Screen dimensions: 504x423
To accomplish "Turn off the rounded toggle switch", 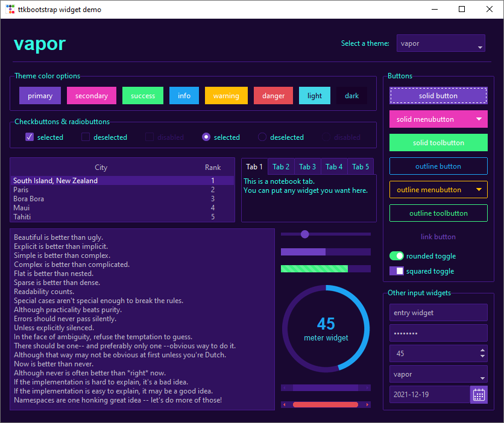I will [397, 255].
